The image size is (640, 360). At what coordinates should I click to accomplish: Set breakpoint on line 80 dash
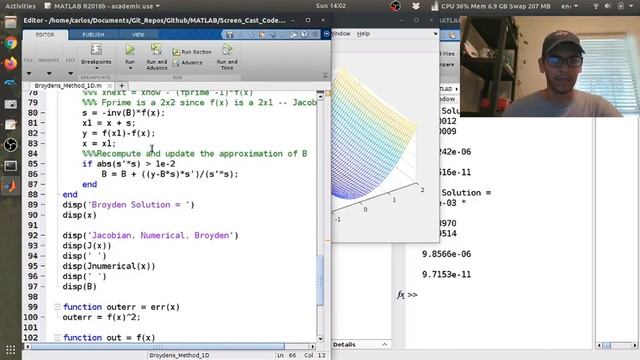pyautogui.click(x=43, y=113)
